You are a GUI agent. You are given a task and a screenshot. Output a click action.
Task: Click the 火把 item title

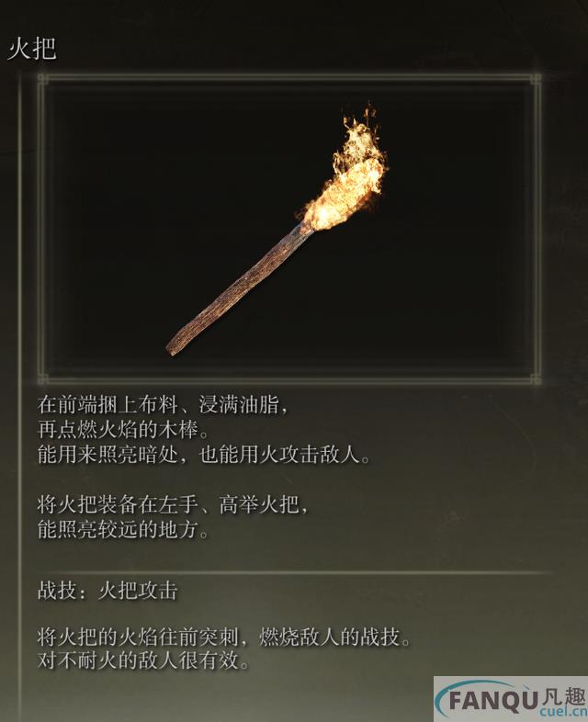tap(32, 49)
